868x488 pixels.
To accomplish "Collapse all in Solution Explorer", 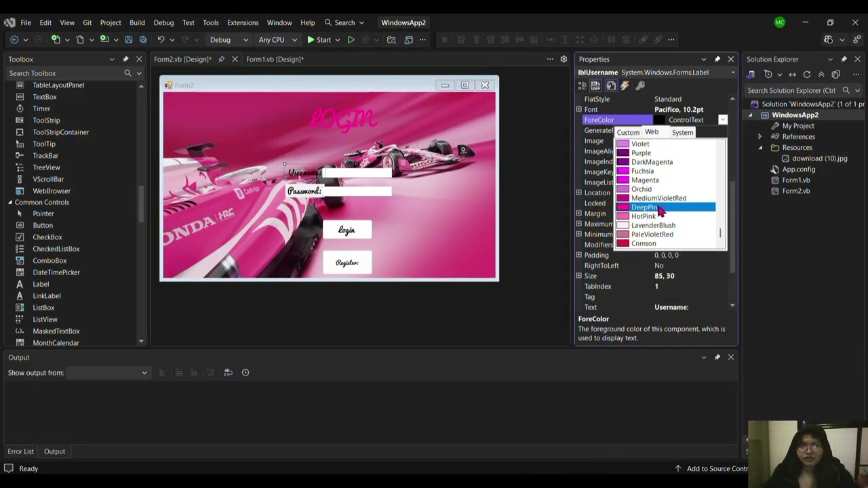I will click(821, 75).
